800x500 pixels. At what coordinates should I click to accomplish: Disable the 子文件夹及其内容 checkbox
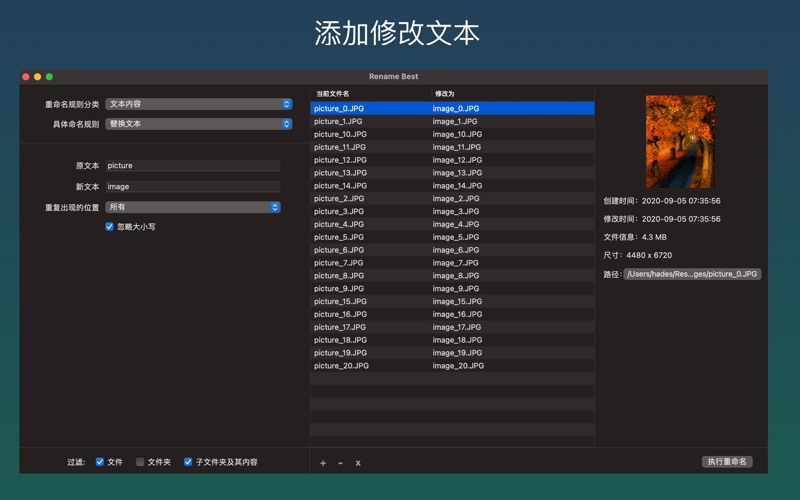coord(188,462)
